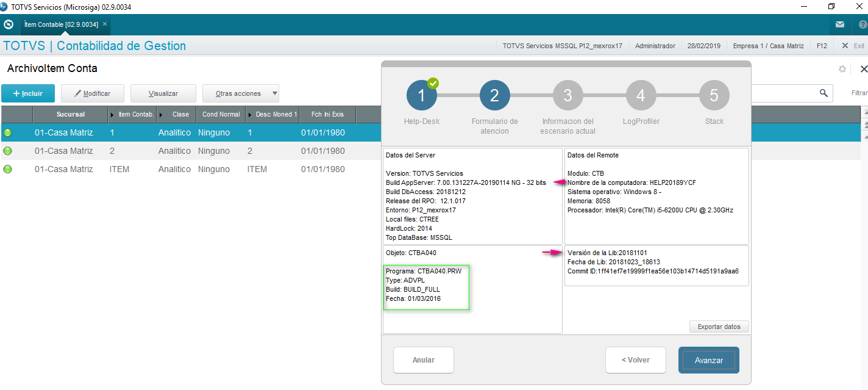Click the Sucursal column header
Screen dimensions: 868x390
[x=71, y=114]
